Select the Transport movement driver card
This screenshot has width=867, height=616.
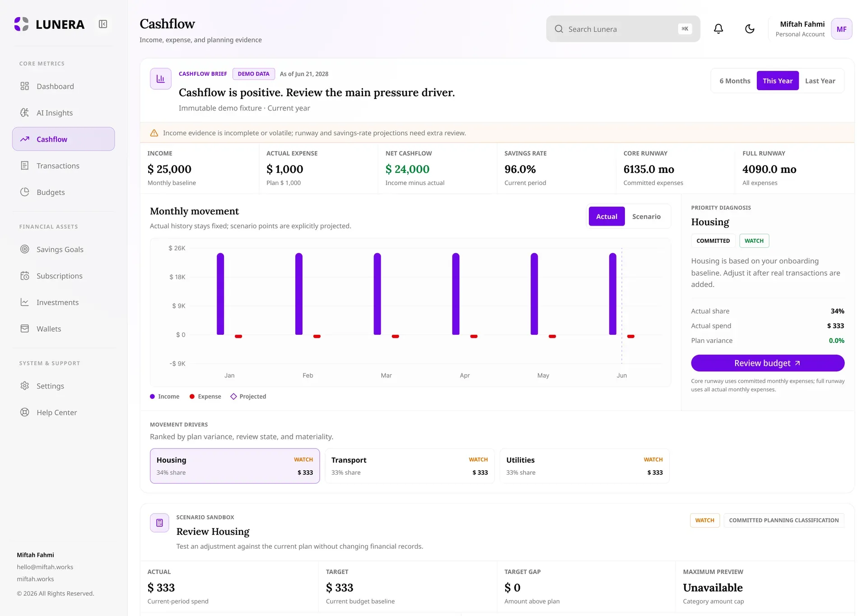tap(410, 466)
